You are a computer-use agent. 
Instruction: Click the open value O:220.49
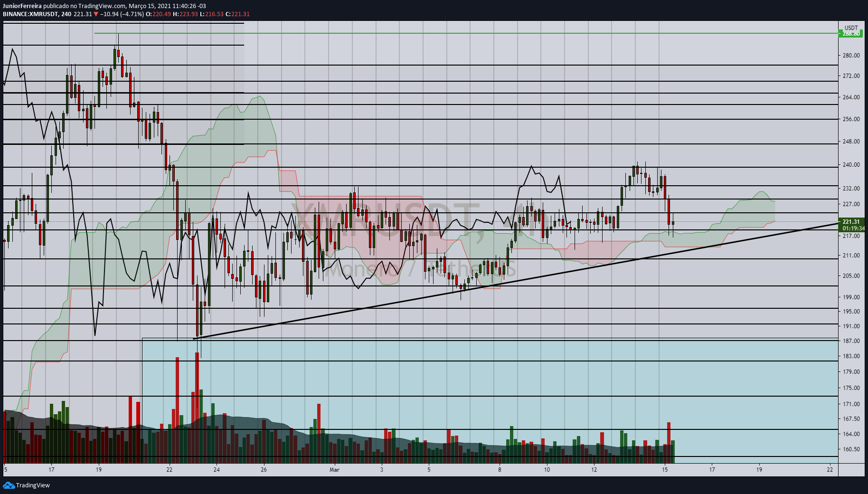(x=158, y=14)
